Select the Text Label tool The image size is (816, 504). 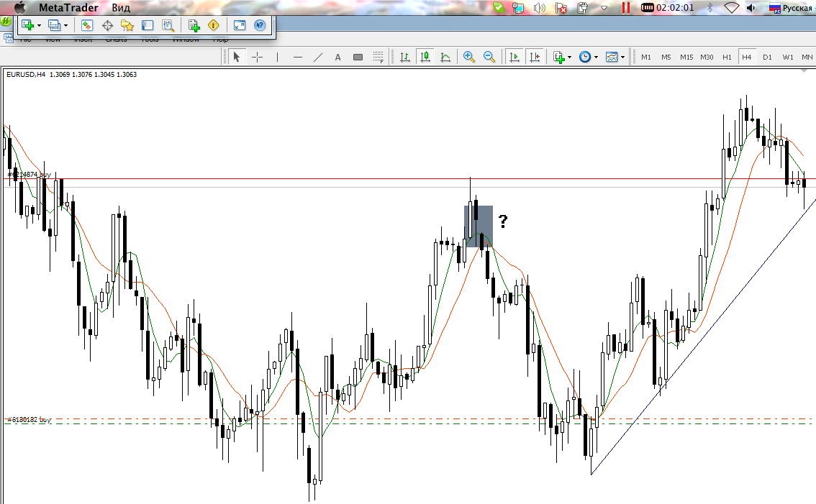[358, 57]
